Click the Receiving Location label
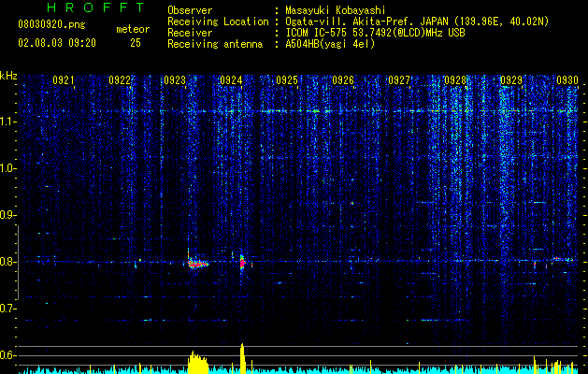The height and width of the screenshot is (374, 588). 218,22
